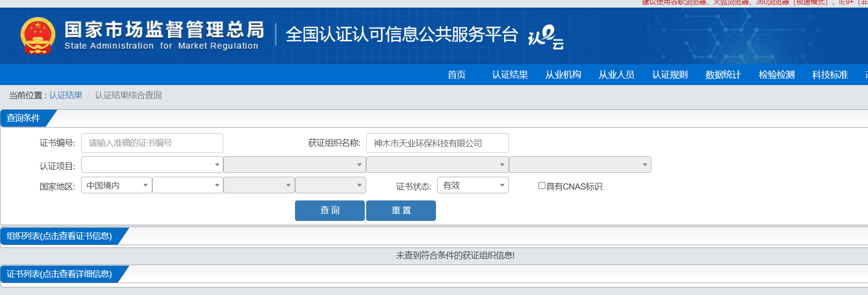
Task: Open the 科技标准 menu item
Action: tap(830, 75)
